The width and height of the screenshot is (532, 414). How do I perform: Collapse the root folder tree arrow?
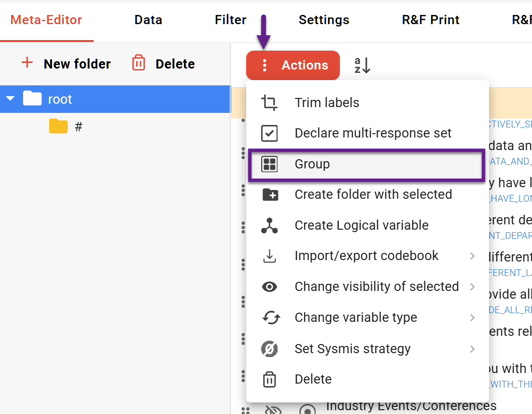click(10, 98)
